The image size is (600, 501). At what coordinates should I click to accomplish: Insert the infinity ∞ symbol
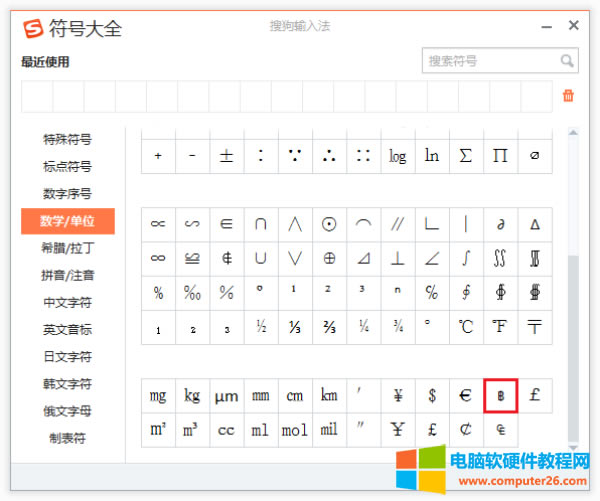click(158, 258)
